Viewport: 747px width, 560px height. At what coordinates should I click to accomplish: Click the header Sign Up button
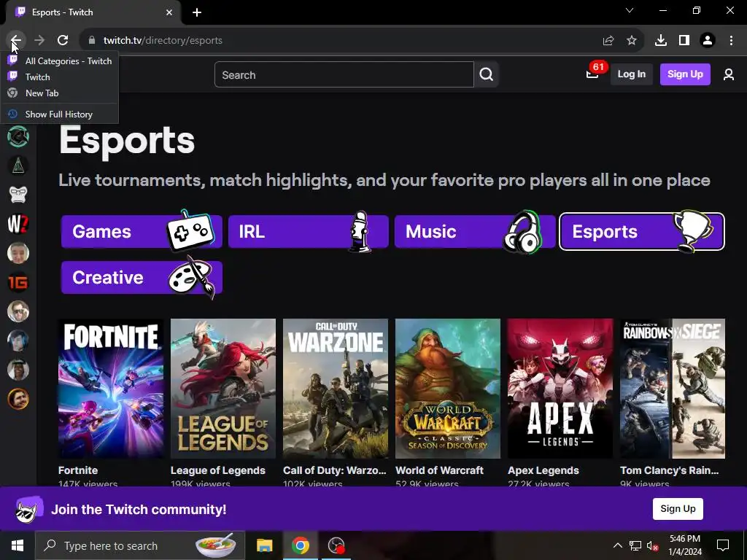(685, 74)
